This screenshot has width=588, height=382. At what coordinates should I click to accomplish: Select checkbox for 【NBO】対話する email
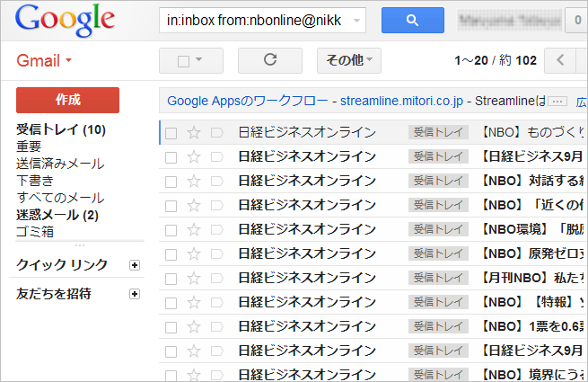click(171, 182)
